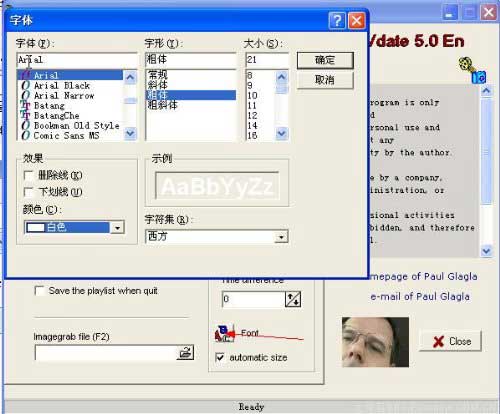Click the red X Close button
The width and height of the screenshot is (500, 414).
coord(450,341)
